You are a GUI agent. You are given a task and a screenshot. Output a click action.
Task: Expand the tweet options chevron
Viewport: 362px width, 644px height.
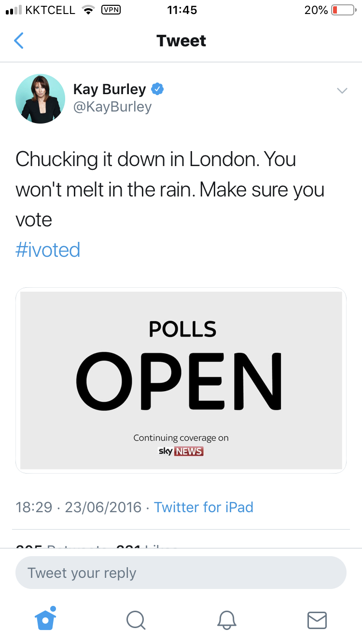pyautogui.click(x=342, y=91)
